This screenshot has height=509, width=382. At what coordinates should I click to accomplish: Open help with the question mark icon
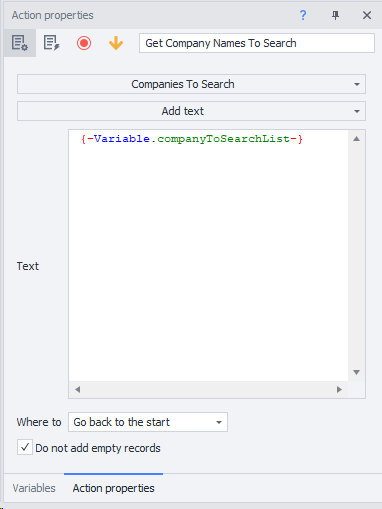(303, 15)
